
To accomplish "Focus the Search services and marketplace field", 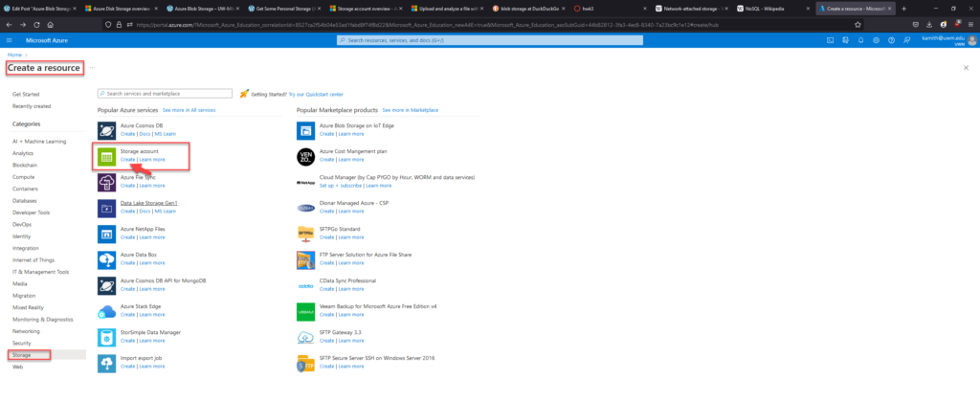I will pyautogui.click(x=165, y=93).
